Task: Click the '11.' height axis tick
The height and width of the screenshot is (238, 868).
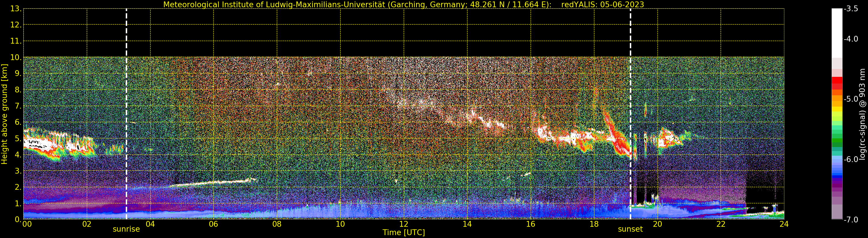Action: point(16,41)
